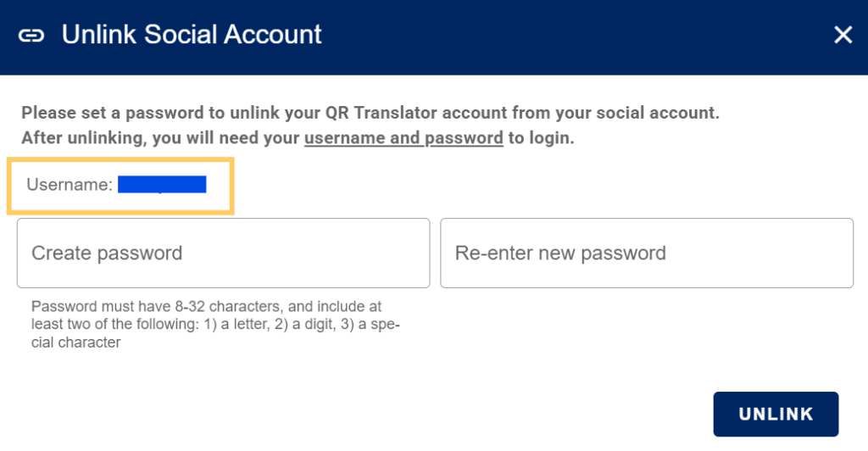Click the 'After unlinking, you will need' text
Image resolution: width=868 pixels, height=451 pixels.
(x=161, y=137)
